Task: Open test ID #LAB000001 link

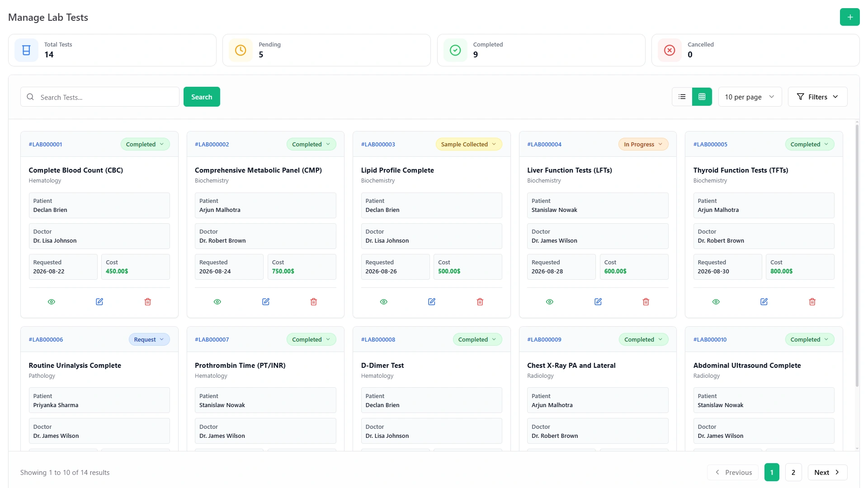Action: pos(46,145)
